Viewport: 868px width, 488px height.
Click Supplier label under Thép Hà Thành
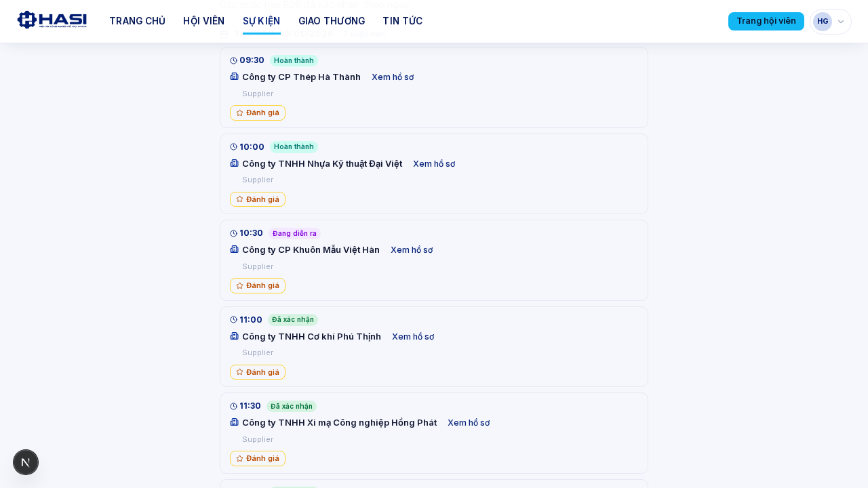pyautogui.click(x=258, y=94)
